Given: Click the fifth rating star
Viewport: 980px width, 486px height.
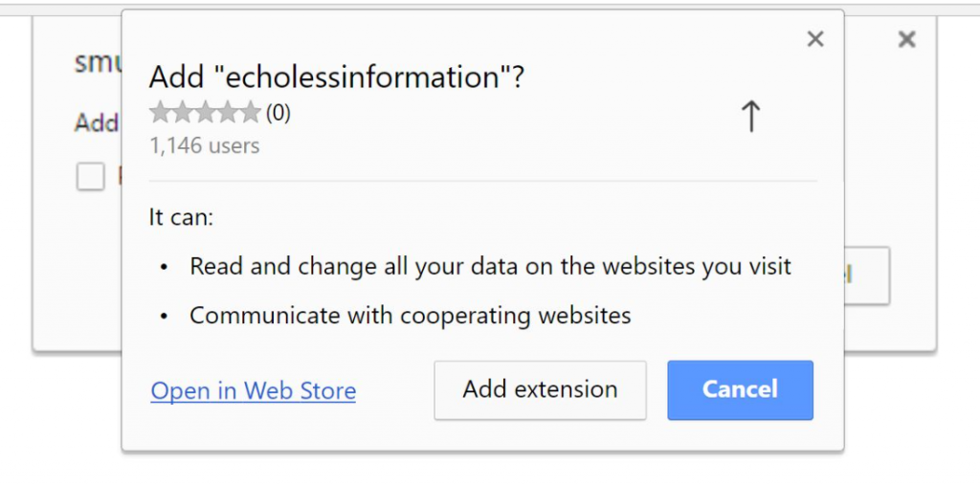Looking at the screenshot, I should point(250,114).
